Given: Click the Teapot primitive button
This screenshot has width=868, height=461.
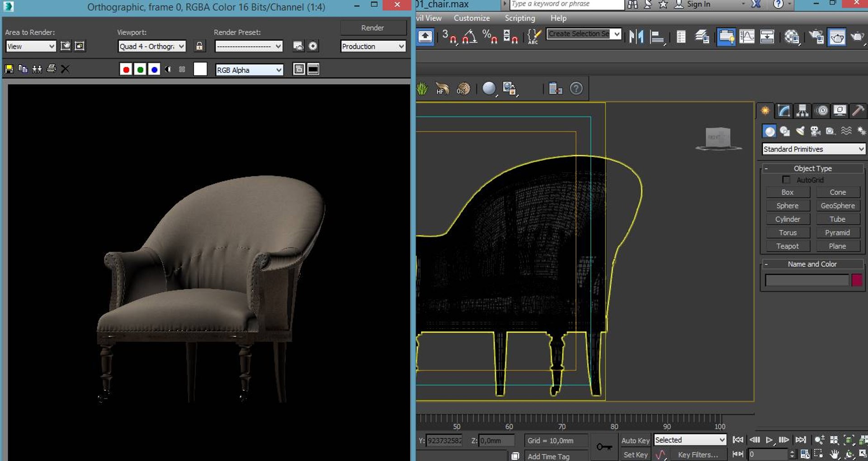Looking at the screenshot, I should (788, 246).
